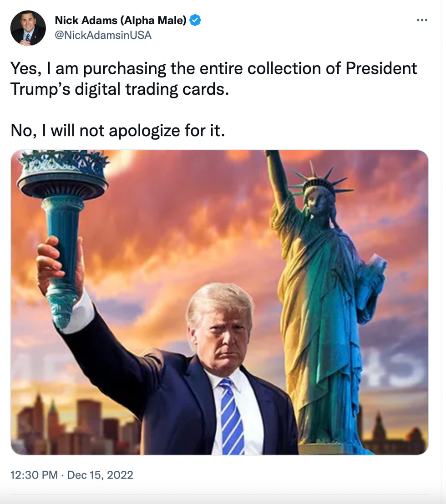446x504 pixels.
Task: Click the blue striped tie in the image
Action: point(231,416)
